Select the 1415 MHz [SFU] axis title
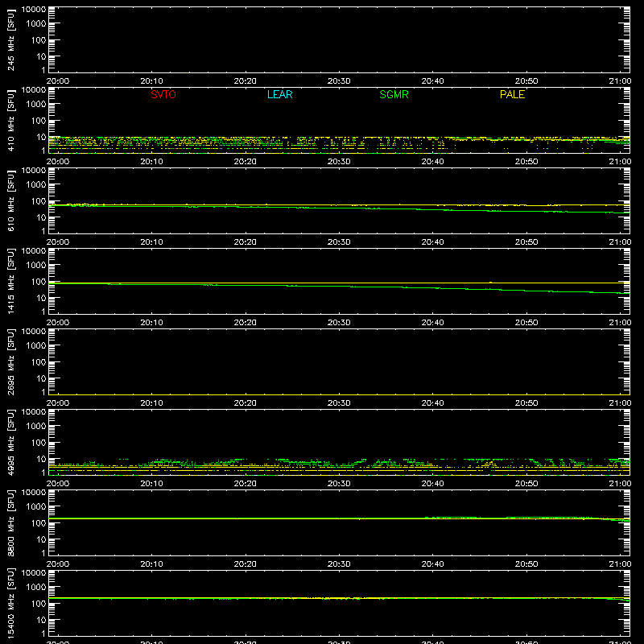 pyautogui.click(x=10, y=281)
